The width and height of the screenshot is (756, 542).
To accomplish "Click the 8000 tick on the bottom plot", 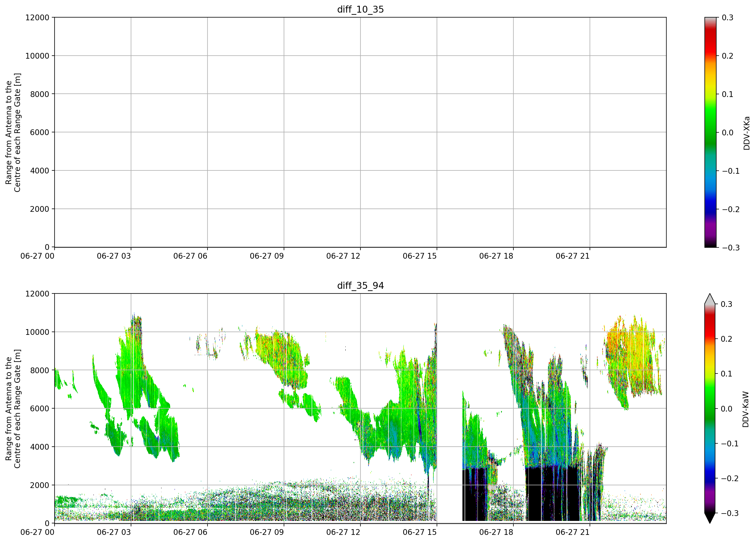I will click(x=40, y=370).
